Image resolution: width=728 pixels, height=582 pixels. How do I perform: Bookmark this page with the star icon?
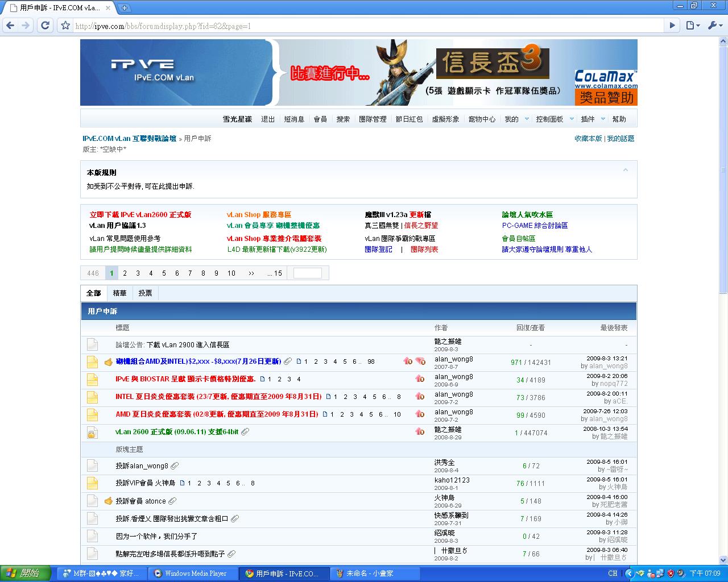point(65,26)
